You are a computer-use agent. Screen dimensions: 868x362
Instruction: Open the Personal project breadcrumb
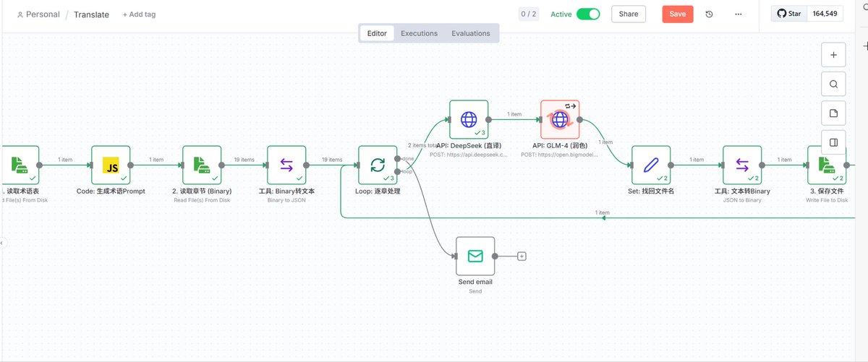(38, 14)
